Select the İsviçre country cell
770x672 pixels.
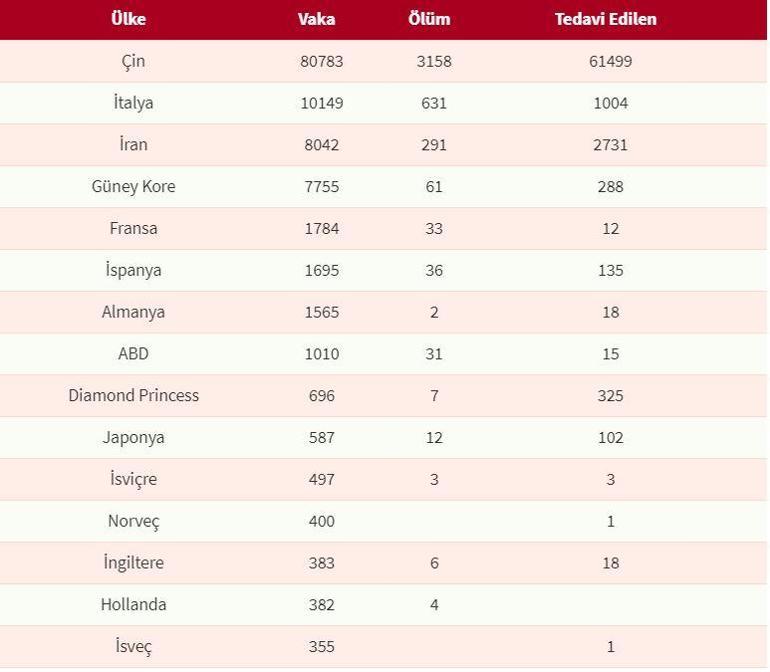133,480
